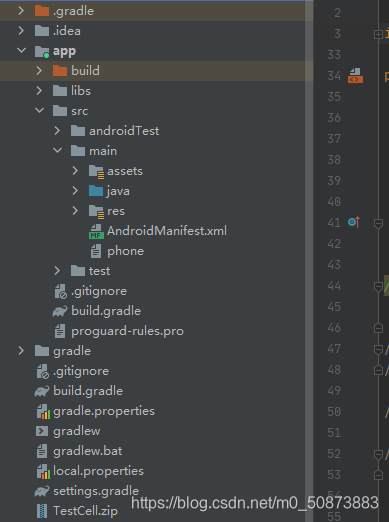Viewport: 389px width, 522px height.
Task: Click the main folder icon
Action: 78,151
